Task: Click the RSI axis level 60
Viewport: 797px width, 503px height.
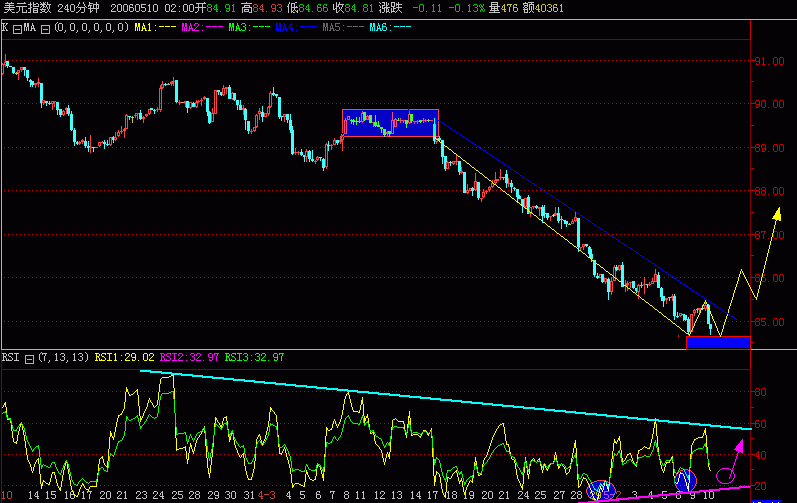Action: pyautogui.click(x=760, y=424)
